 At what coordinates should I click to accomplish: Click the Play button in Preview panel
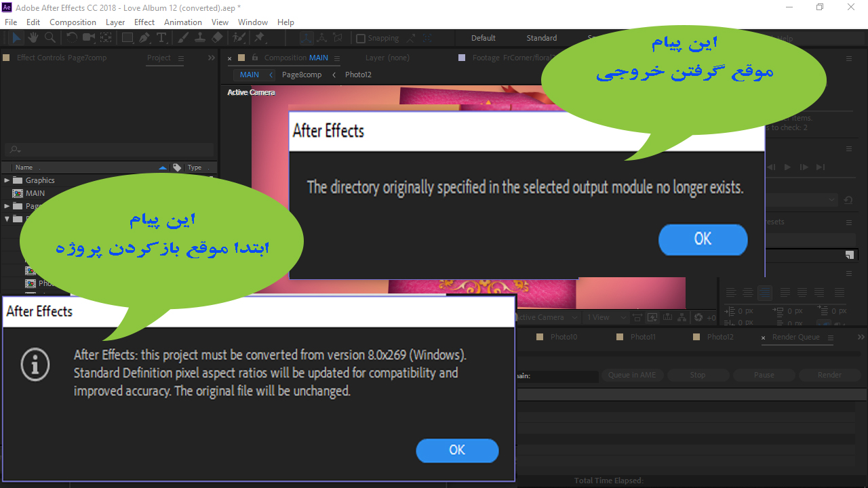(787, 167)
